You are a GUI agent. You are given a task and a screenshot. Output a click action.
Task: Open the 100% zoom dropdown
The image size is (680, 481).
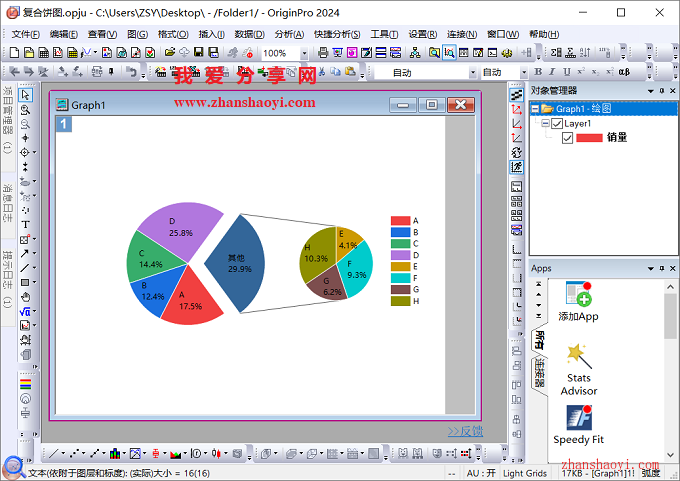(x=304, y=53)
